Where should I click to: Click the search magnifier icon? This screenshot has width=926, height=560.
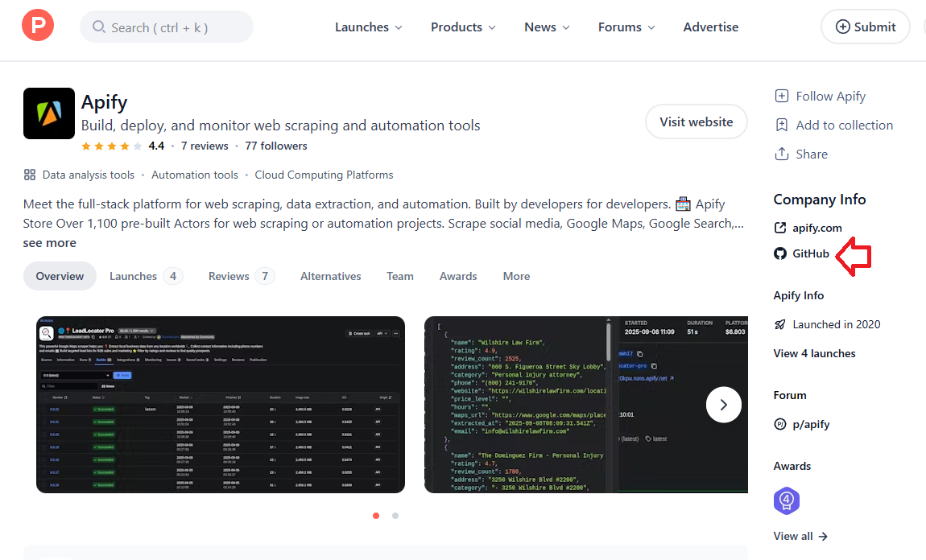click(98, 27)
